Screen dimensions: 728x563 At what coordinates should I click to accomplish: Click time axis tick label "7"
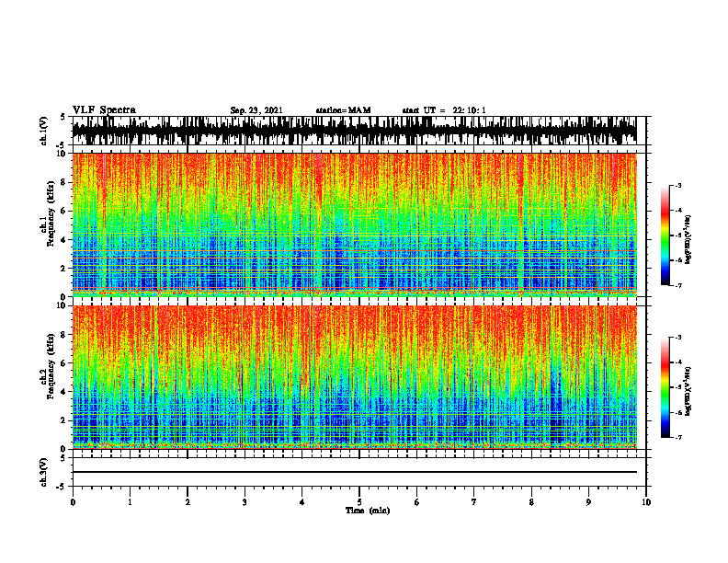click(474, 502)
